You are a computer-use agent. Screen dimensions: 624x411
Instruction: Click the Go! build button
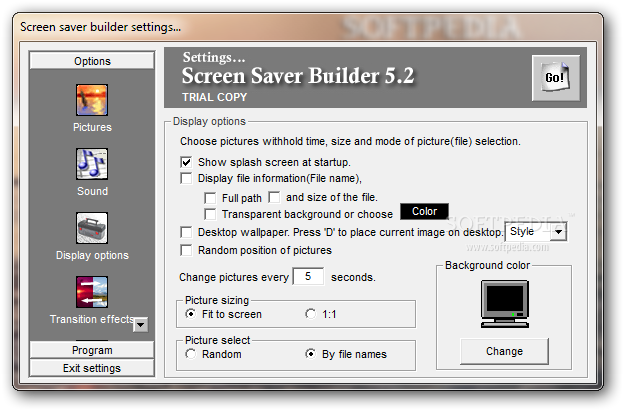click(x=556, y=78)
